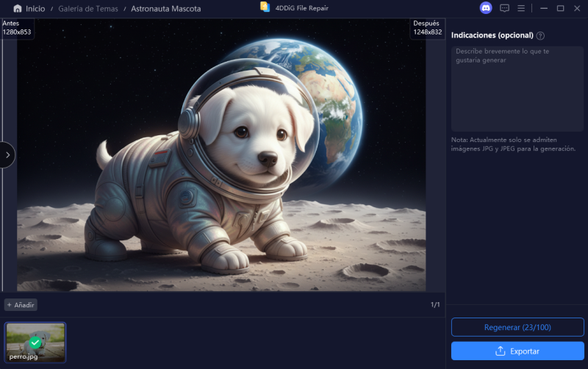
Task: Select the perro.jpg thumbnail
Action: click(x=35, y=343)
